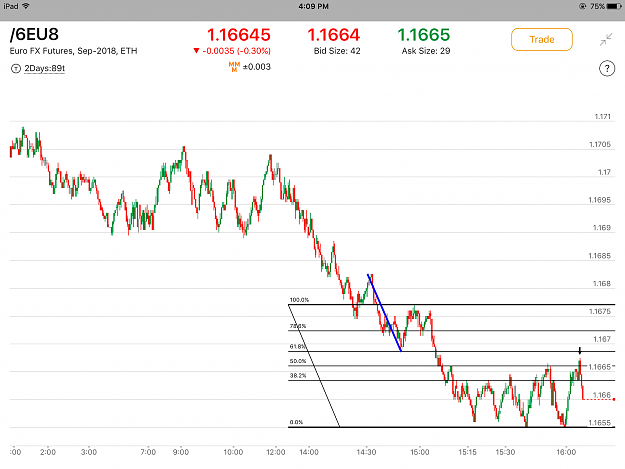The height and width of the screenshot is (469, 625).
Task: Tap the orange Trade button
Action: point(542,39)
